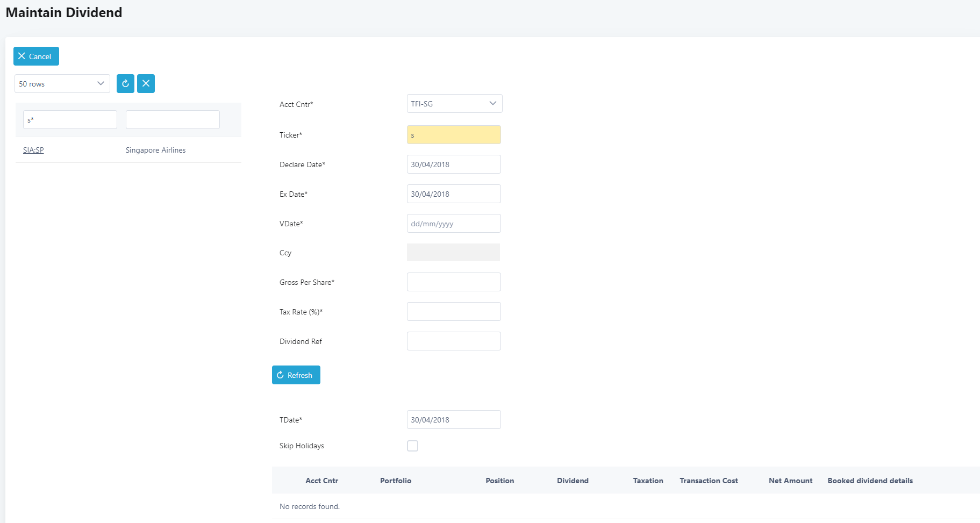Open the 50 rows dropdown

62,83
